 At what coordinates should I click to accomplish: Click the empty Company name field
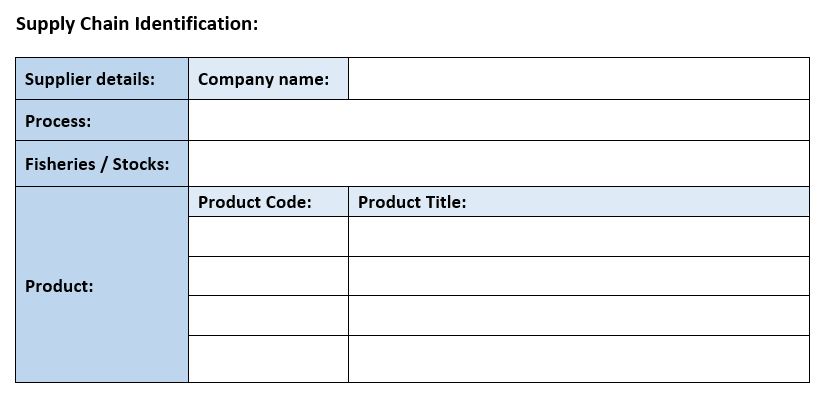click(x=578, y=79)
